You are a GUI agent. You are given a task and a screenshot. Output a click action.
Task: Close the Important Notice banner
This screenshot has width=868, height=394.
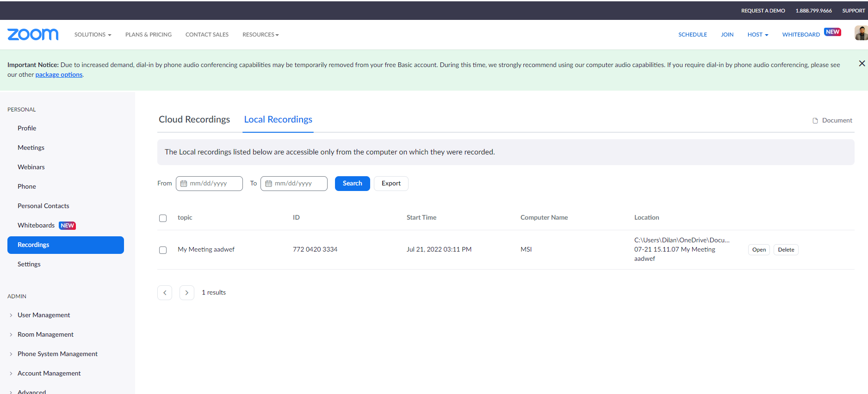pos(862,63)
